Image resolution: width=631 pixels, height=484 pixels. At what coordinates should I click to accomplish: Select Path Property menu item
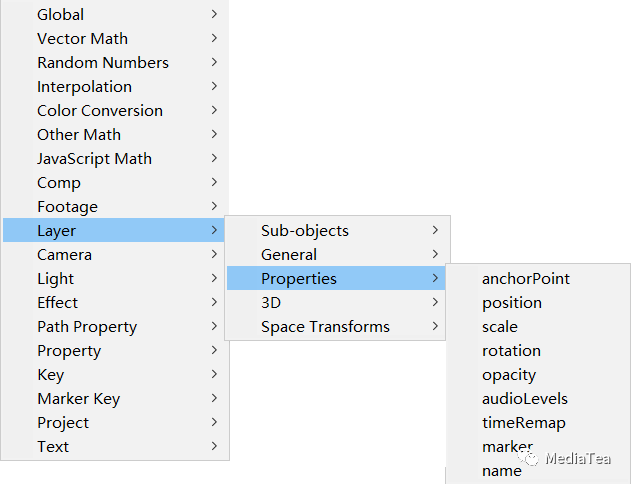tap(87, 327)
